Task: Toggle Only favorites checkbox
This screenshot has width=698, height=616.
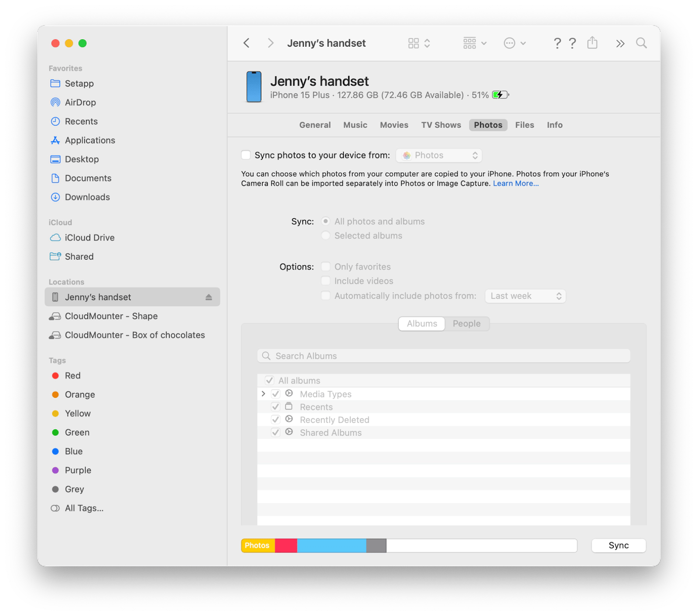Action: coord(325,267)
